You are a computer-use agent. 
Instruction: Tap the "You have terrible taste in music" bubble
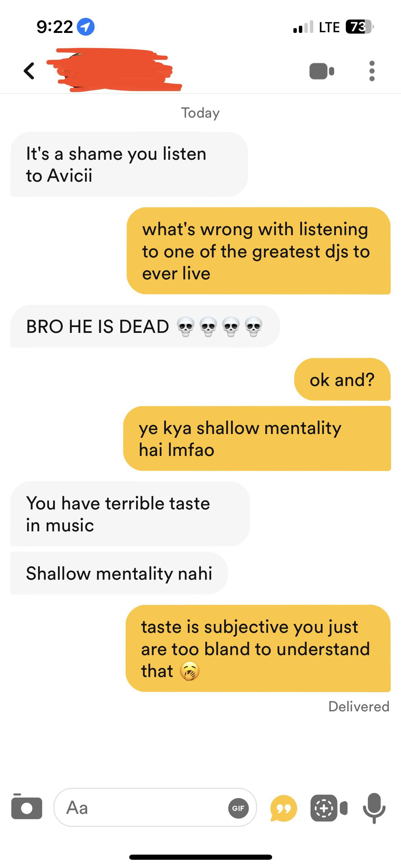(x=130, y=514)
